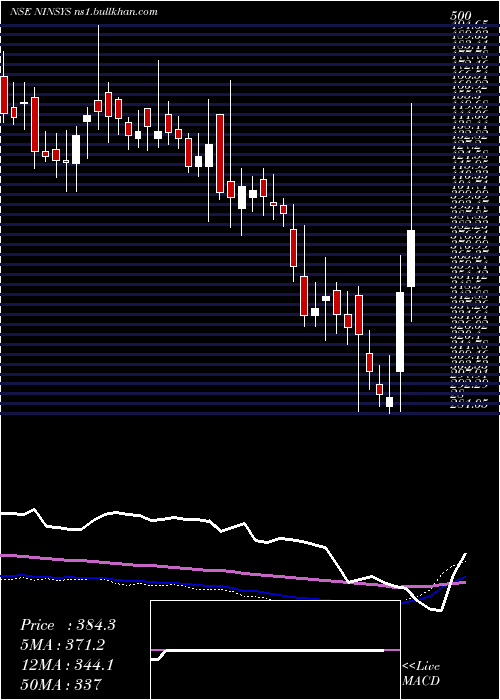Click the 500 label at top of price axis
Screen dimensions: 500x700
(x=463, y=16)
